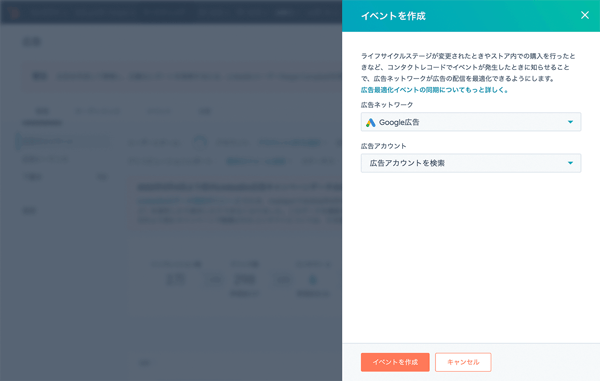Open the 広告ネットワーク dropdown showing Google広告
The height and width of the screenshot is (381, 600).
[471, 122]
